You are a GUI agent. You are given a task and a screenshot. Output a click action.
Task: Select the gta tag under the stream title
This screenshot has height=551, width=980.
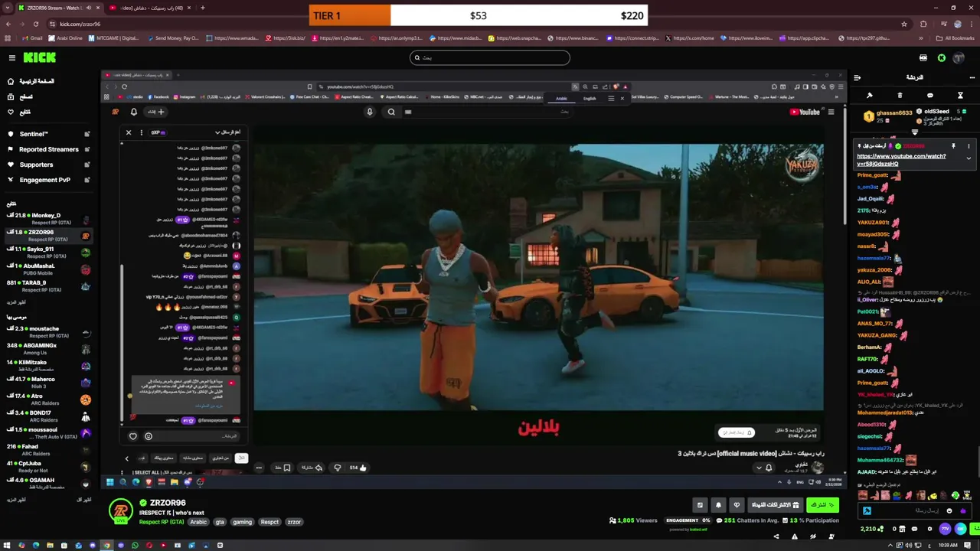click(220, 522)
